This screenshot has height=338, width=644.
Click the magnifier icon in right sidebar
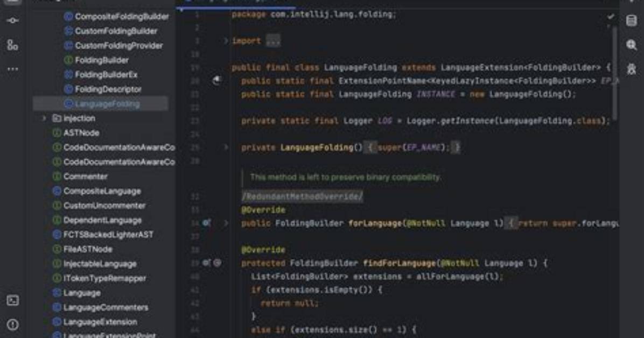tap(631, 45)
